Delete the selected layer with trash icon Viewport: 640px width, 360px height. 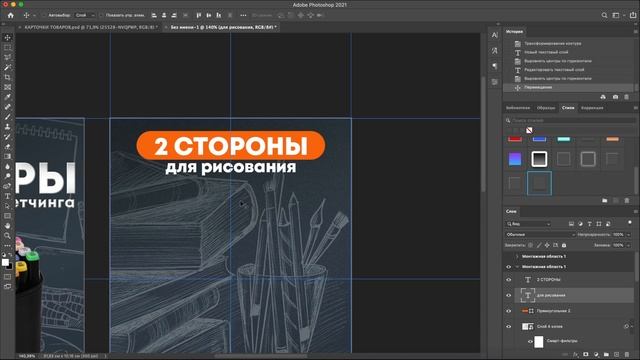click(627, 355)
